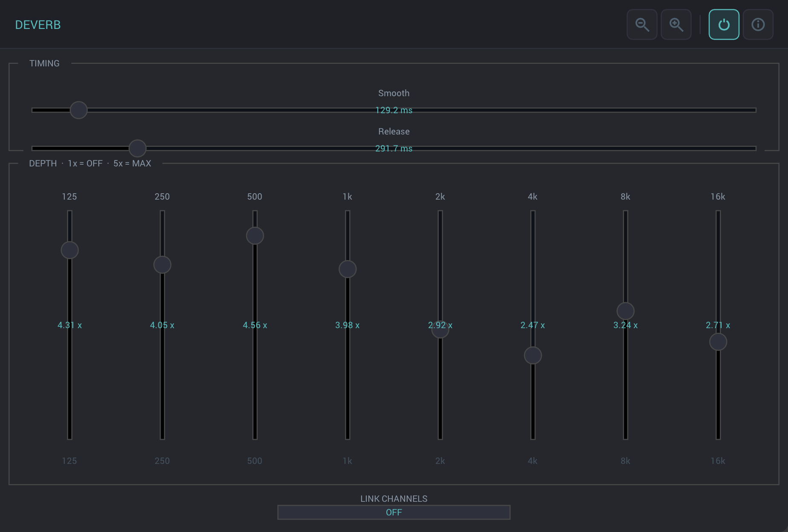
Task: Click the 291.7 ms Release value
Action: [x=394, y=149]
